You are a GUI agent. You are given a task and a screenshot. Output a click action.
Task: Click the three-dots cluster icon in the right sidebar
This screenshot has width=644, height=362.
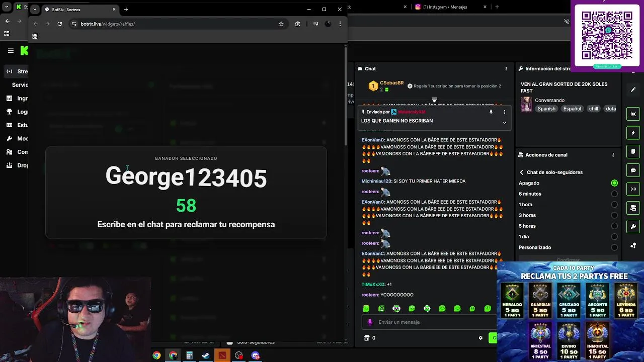[633, 245]
